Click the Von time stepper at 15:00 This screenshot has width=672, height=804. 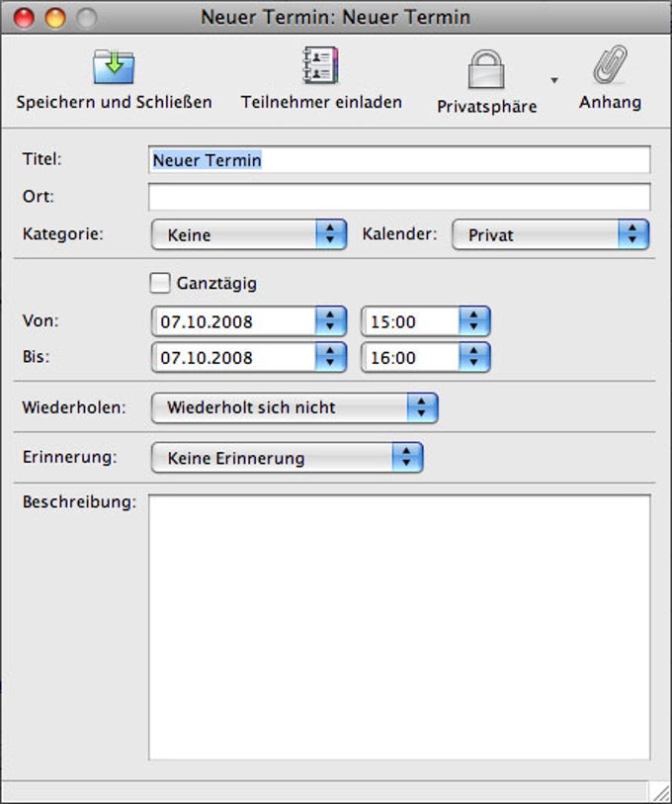point(474,321)
